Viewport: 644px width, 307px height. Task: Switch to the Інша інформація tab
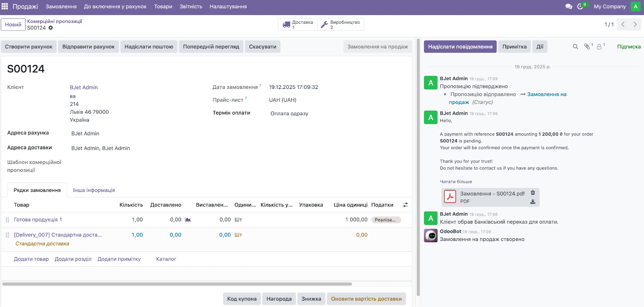[94, 190]
